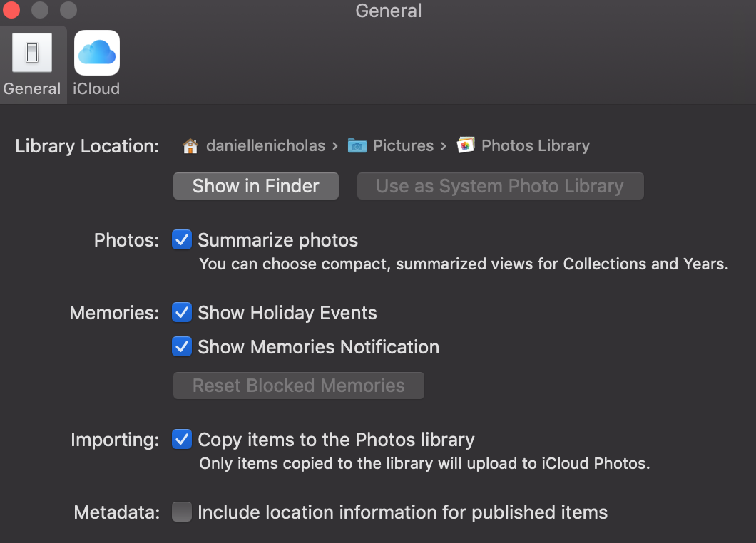Click the Pictures folder icon
The width and height of the screenshot is (756, 543).
tap(357, 146)
